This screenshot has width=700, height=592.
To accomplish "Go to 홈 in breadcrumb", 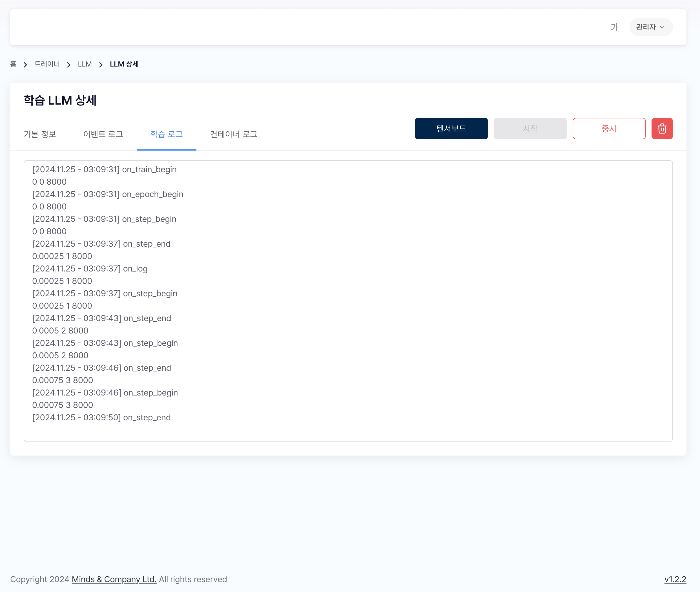I will coord(14,64).
